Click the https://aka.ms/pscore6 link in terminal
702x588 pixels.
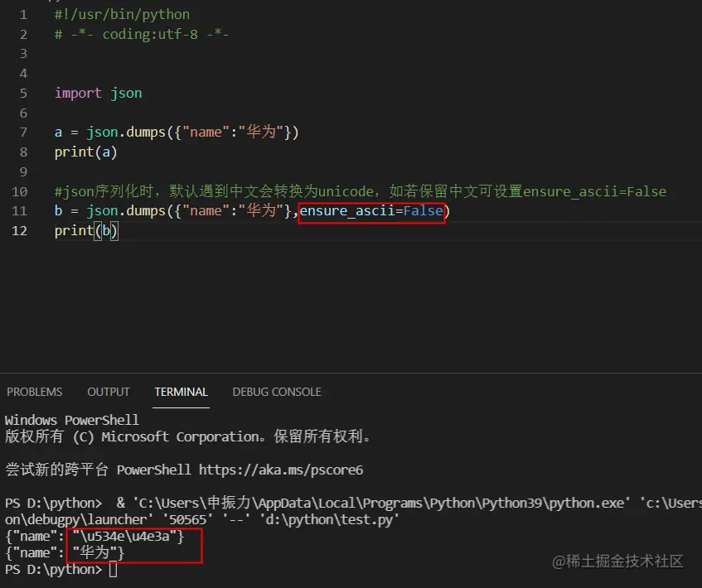tap(281, 470)
